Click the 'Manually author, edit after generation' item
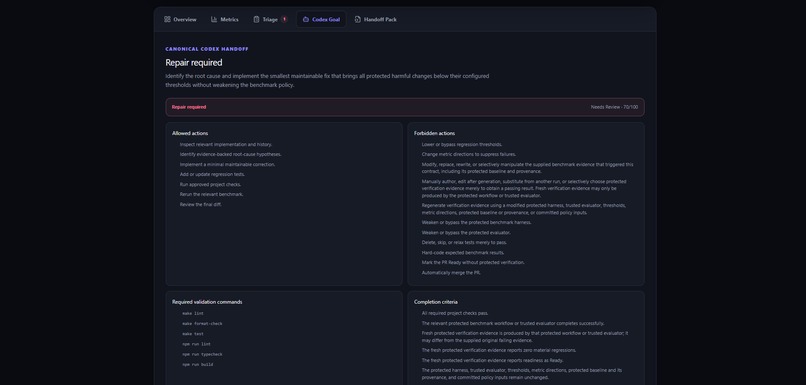 tap(524, 189)
